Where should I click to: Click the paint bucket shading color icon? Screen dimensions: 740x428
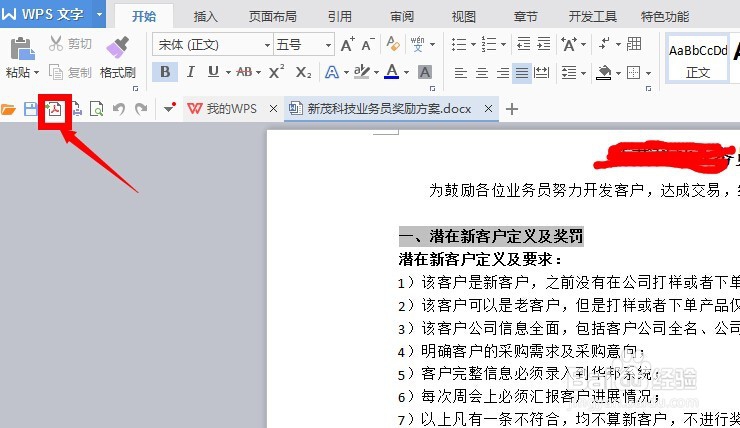pos(604,73)
